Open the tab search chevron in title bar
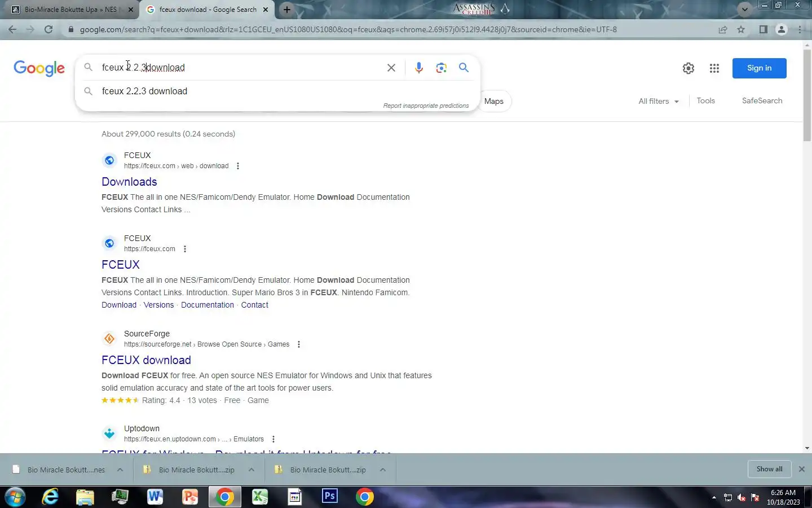Viewport: 812px width, 508px height. click(x=744, y=9)
